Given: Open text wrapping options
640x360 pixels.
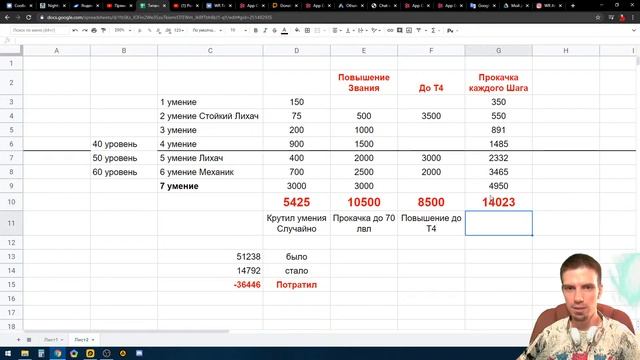Looking at the screenshot, I should (362, 31).
